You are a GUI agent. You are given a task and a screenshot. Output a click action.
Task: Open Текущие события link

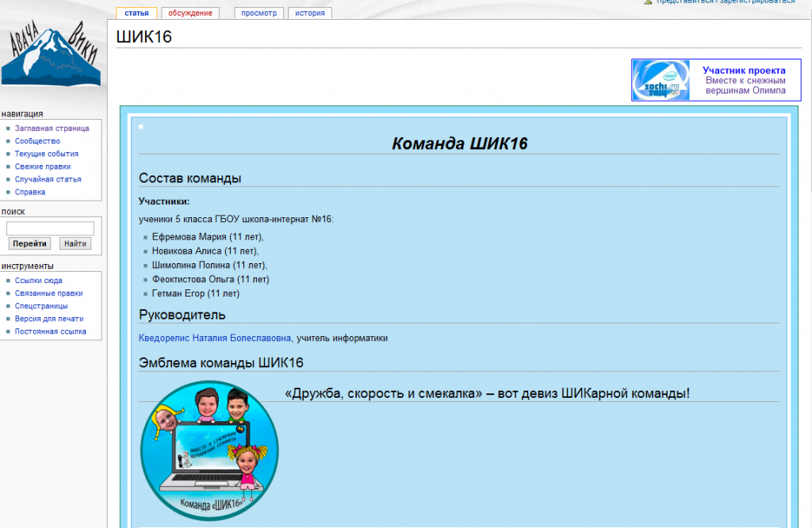click(x=47, y=154)
